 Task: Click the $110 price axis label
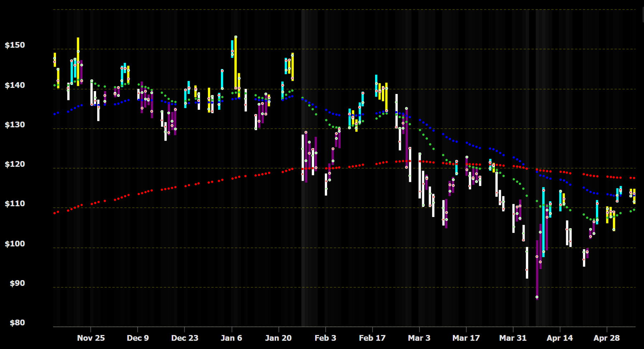pos(15,204)
